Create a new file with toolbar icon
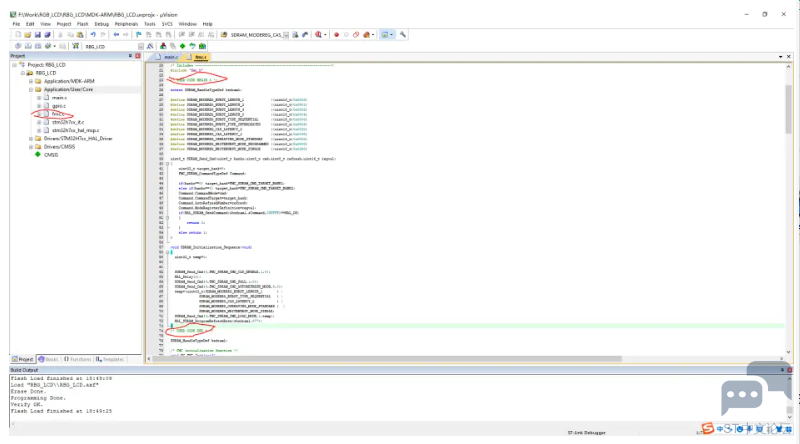800x444 pixels. 18,35
